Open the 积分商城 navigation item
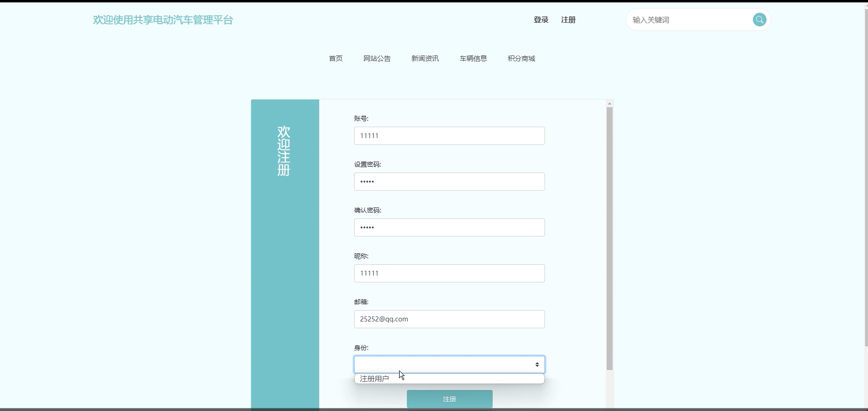The image size is (868, 411). 521,58
